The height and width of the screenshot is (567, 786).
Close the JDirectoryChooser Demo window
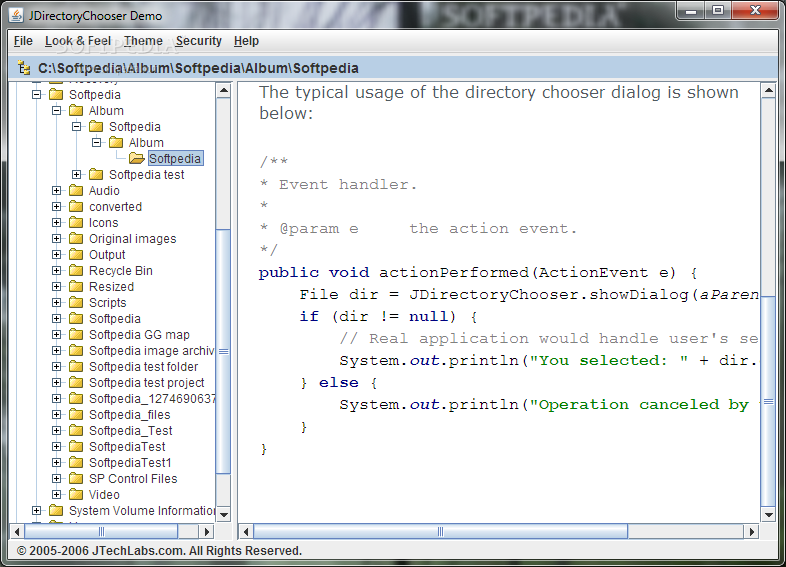[x=755, y=11]
